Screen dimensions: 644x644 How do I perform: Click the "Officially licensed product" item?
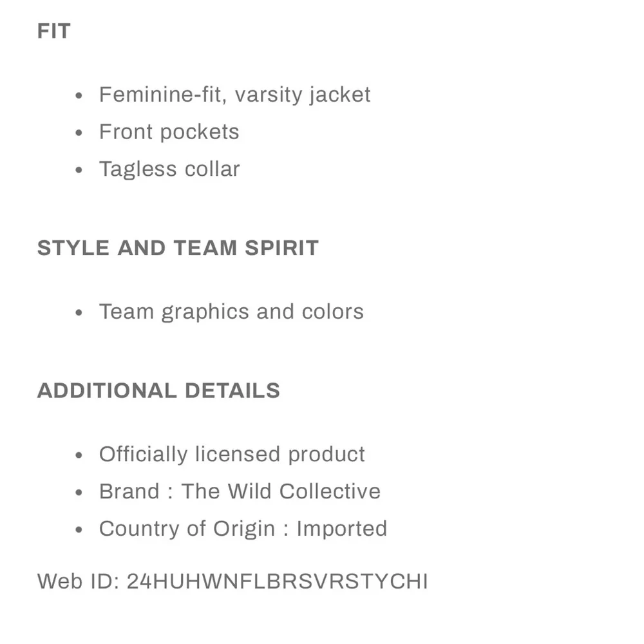(x=232, y=454)
